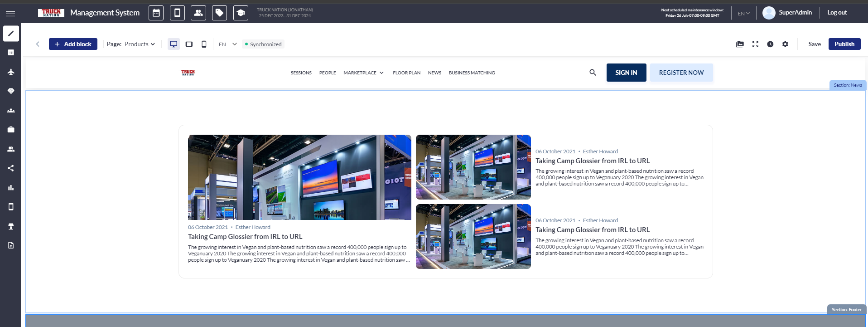Open the mobile device icon in top bar
This screenshot has width=868, height=327.
(177, 13)
